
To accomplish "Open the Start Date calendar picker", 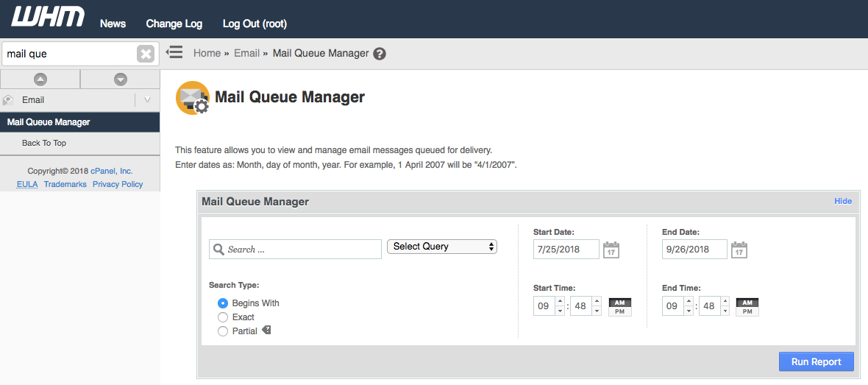I will click(611, 250).
